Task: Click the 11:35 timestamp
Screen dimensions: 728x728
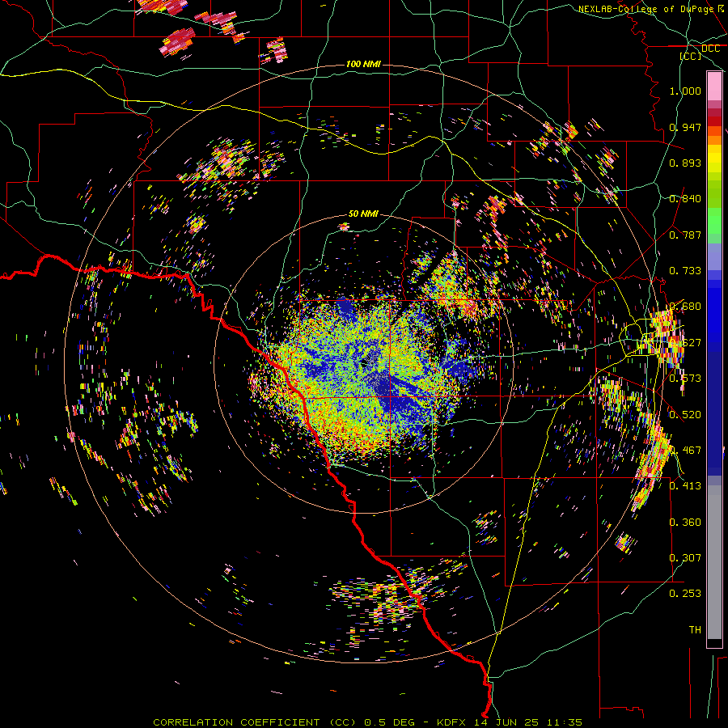Action: tap(564, 722)
